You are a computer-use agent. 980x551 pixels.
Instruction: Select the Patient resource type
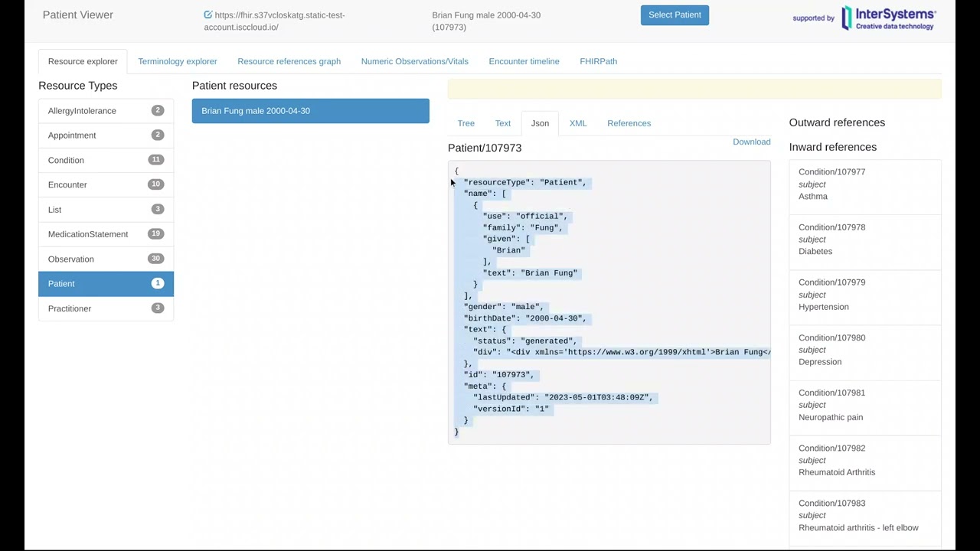coord(106,284)
